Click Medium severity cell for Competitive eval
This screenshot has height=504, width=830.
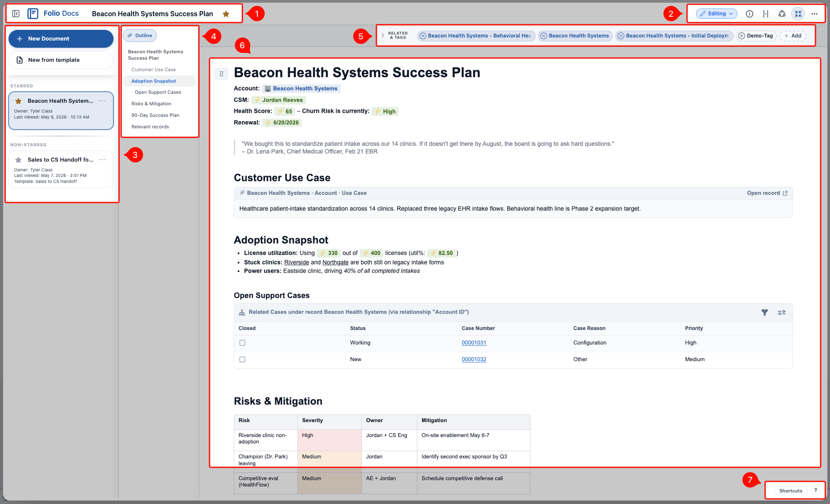click(x=329, y=483)
